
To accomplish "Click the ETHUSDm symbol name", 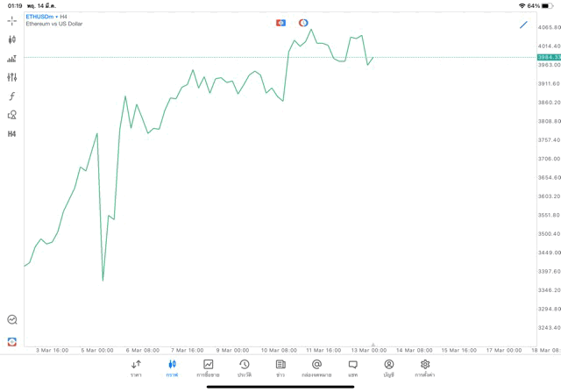I will click(39, 17).
